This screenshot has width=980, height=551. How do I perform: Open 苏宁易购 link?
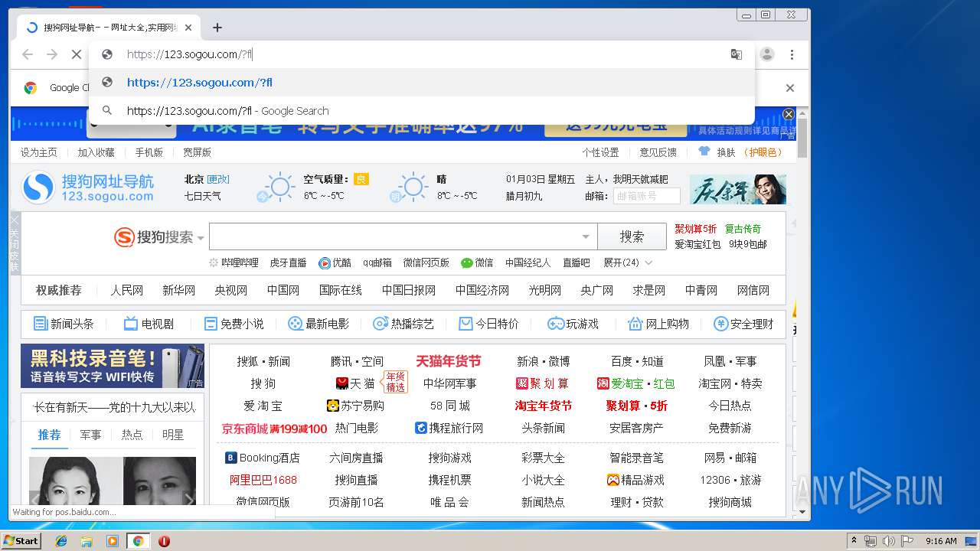click(x=356, y=406)
